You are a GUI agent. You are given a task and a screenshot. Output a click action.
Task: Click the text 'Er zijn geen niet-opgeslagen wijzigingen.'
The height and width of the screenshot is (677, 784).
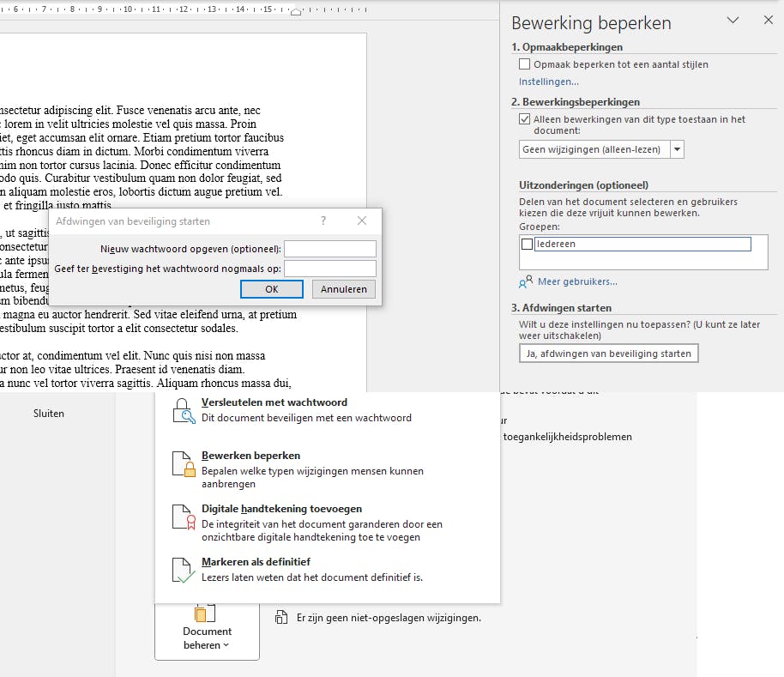(x=389, y=618)
